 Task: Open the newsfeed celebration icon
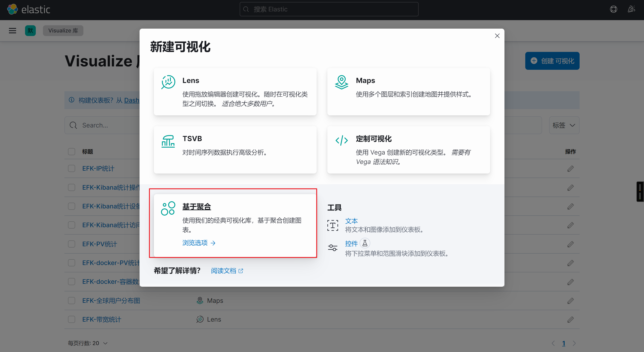(631, 9)
